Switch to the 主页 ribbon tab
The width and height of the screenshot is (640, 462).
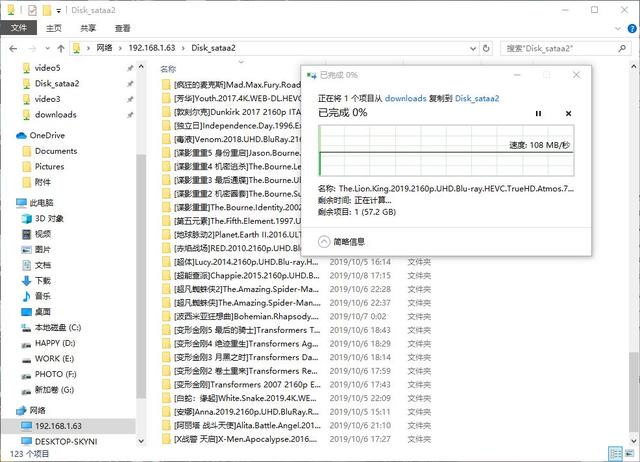(x=53, y=28)
